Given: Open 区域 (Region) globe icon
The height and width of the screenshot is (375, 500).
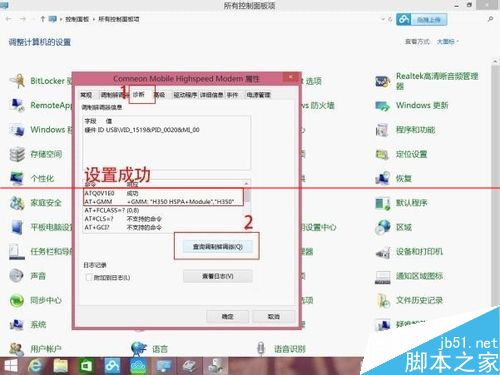Looking at the screenshot, I should click(x=382, y=227).
